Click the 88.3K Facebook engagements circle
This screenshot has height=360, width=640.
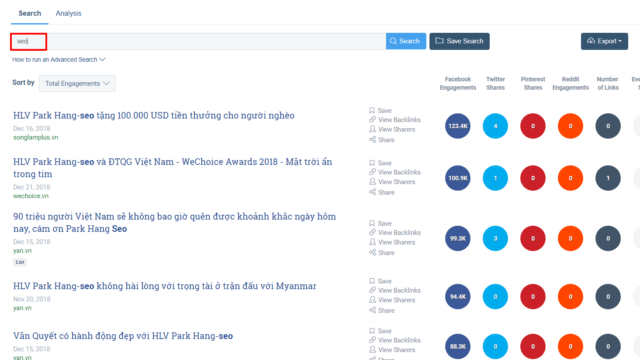pos(458,347)
